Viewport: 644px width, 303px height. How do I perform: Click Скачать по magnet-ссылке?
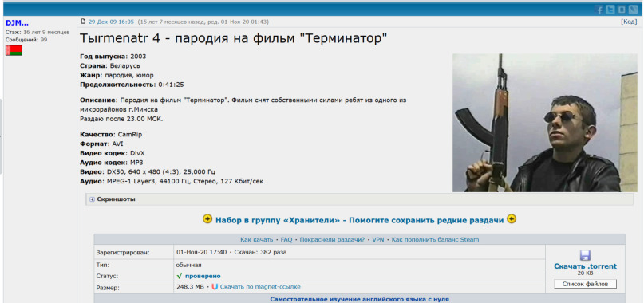click(x=260, y=286)
